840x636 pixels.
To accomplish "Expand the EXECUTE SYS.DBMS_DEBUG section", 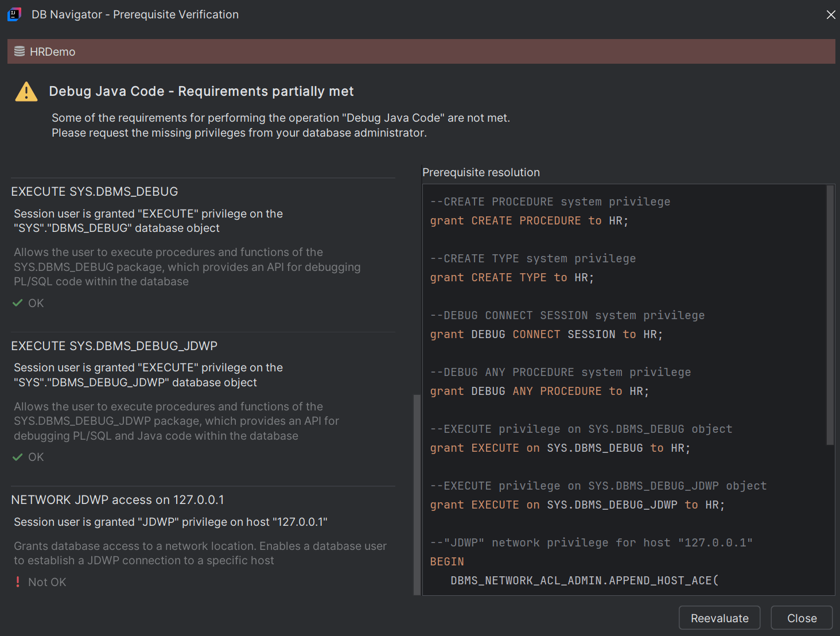I will coord(95,191).
